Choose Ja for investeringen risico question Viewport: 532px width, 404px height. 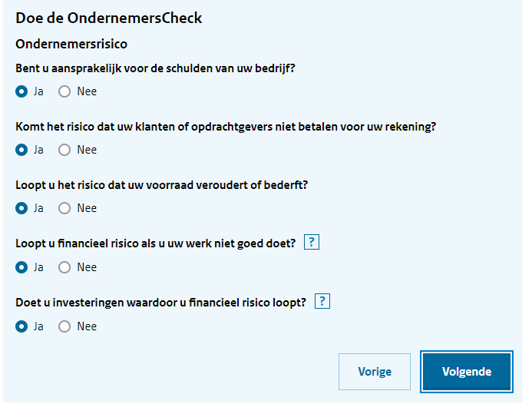21,326
